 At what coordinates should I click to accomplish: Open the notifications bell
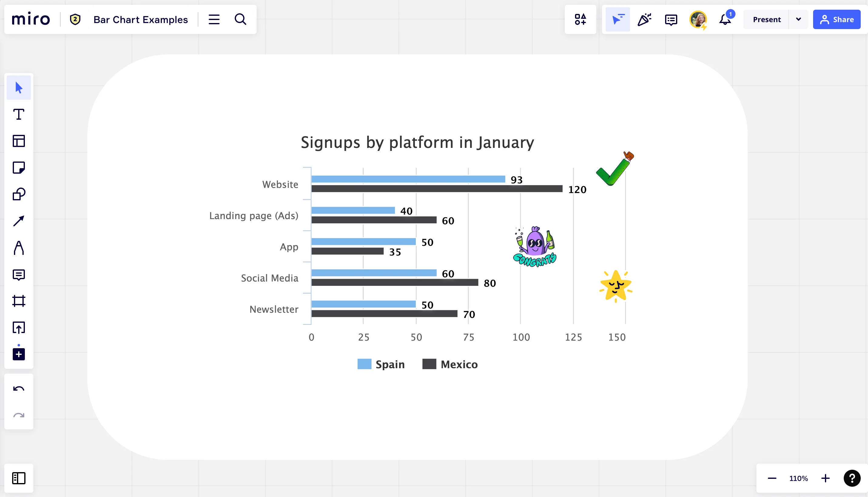725,19
